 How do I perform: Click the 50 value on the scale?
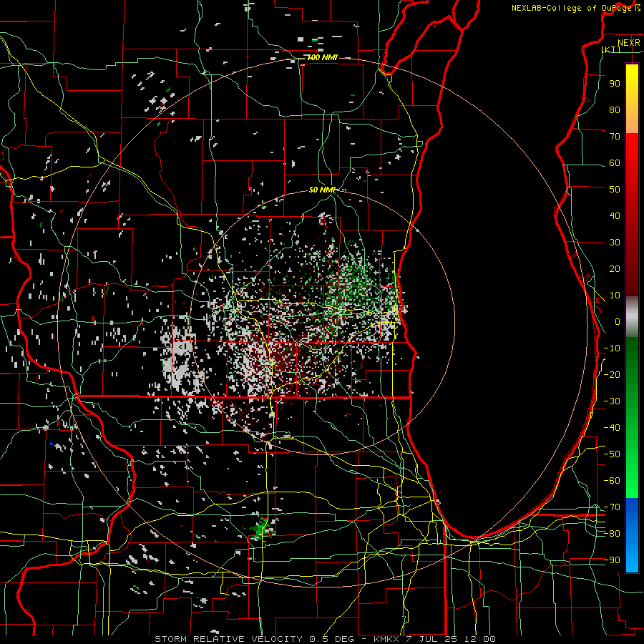click(615, 190)
